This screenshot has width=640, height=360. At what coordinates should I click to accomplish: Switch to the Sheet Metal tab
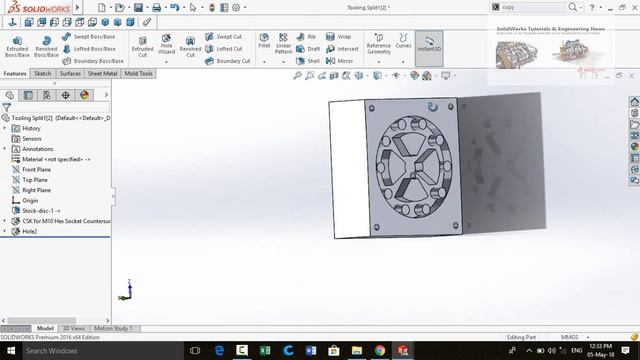click(102, 73)
